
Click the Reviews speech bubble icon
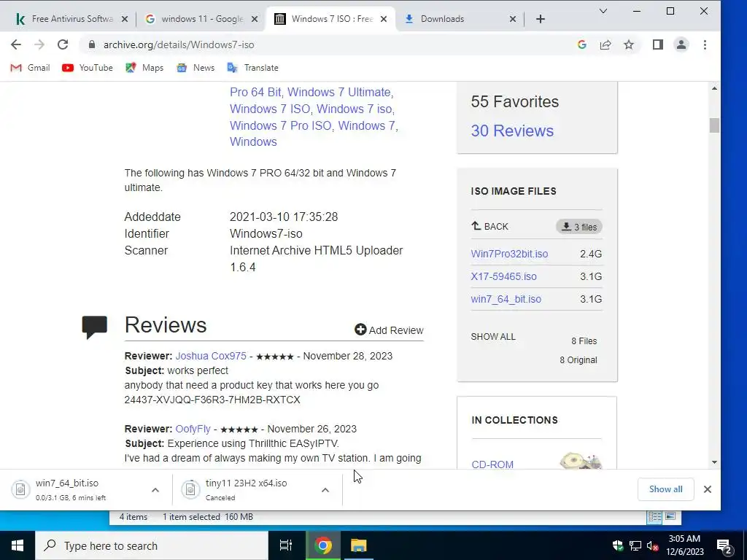click(94, 327)
